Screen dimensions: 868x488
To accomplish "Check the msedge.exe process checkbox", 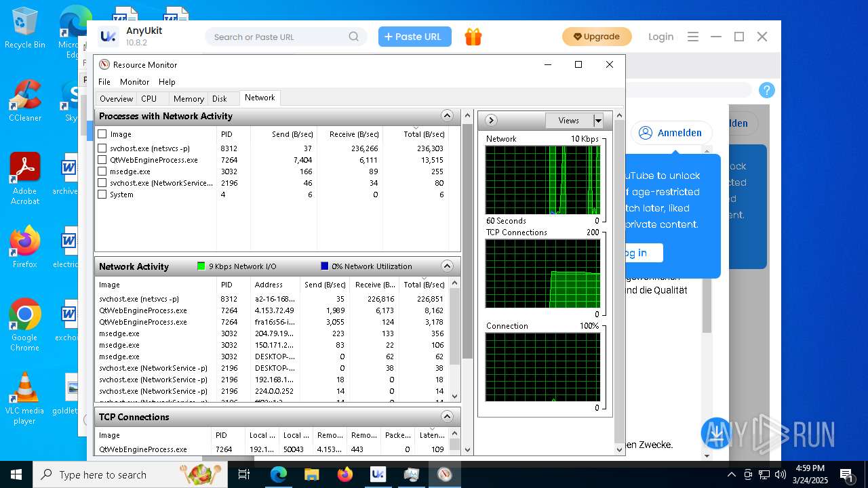I will pyautogui.click(x=102, y=171).
